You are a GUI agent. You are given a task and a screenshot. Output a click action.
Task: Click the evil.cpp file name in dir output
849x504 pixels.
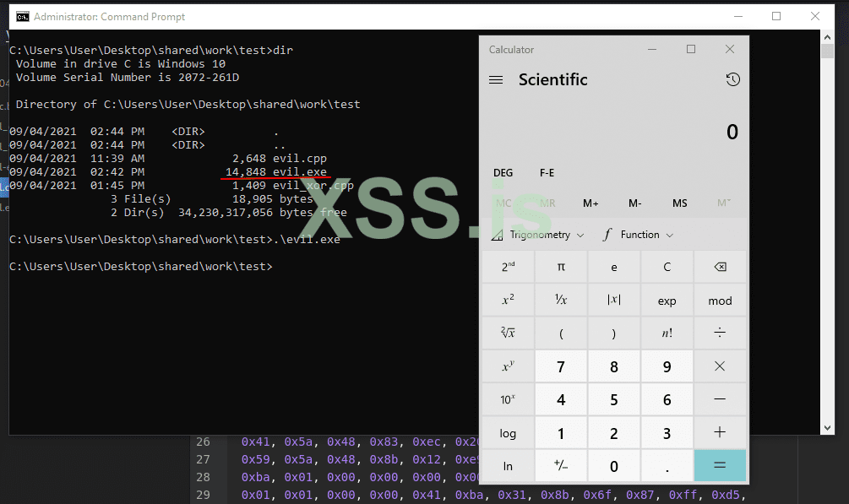(299, 158)
